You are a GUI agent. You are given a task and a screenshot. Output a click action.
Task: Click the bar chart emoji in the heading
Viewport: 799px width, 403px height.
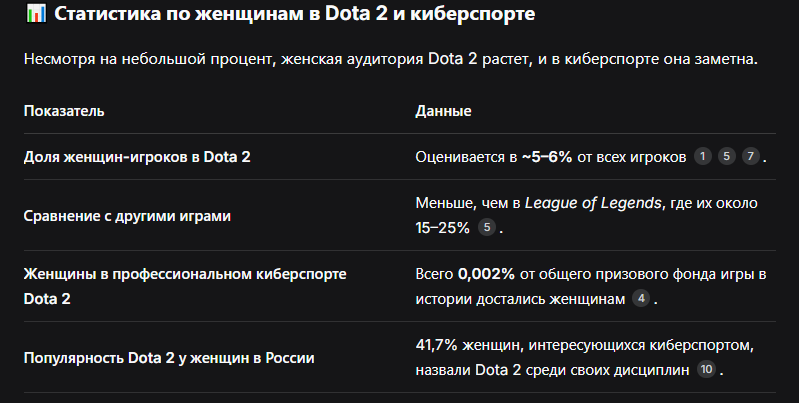pos(36,14)
